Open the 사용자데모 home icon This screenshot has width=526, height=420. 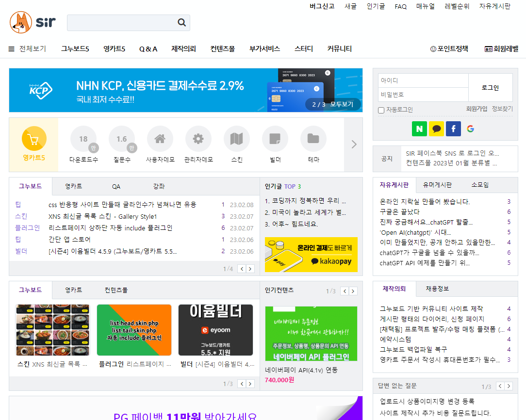pos(160,139)
